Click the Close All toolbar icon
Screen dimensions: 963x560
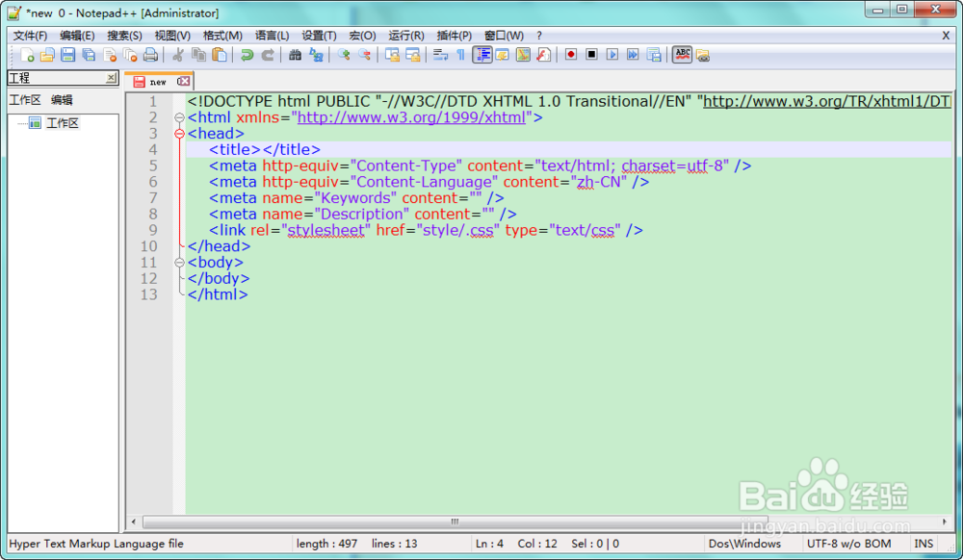click(130, 55)
